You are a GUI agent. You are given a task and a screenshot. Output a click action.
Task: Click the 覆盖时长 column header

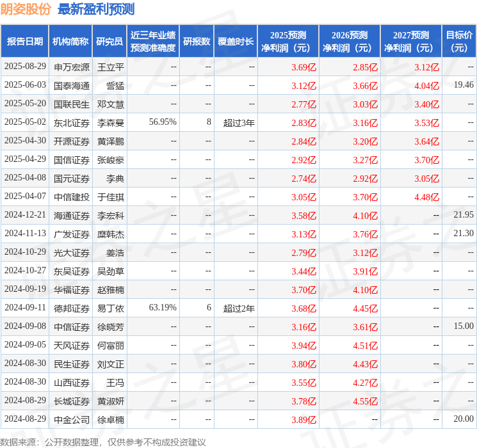tap(236, 42)
